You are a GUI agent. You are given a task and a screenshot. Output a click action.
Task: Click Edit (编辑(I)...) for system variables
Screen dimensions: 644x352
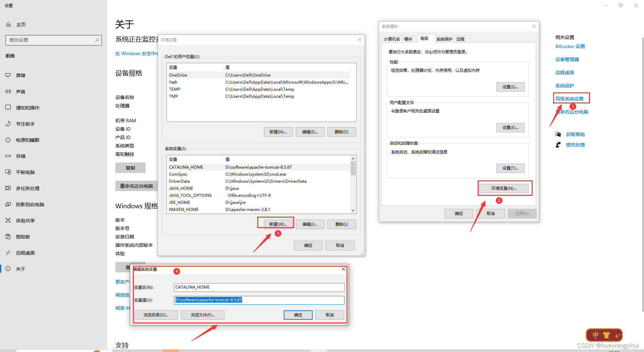(x=310, y=224)
